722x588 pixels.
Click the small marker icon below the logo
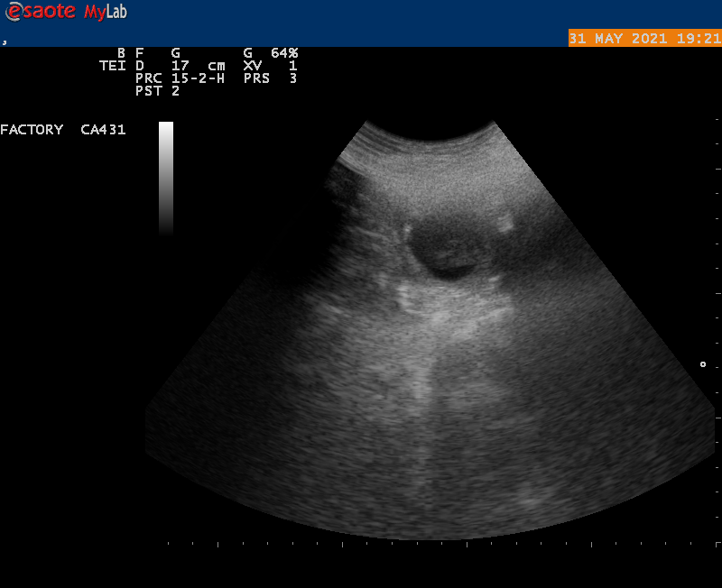click(x=5, y=41)
